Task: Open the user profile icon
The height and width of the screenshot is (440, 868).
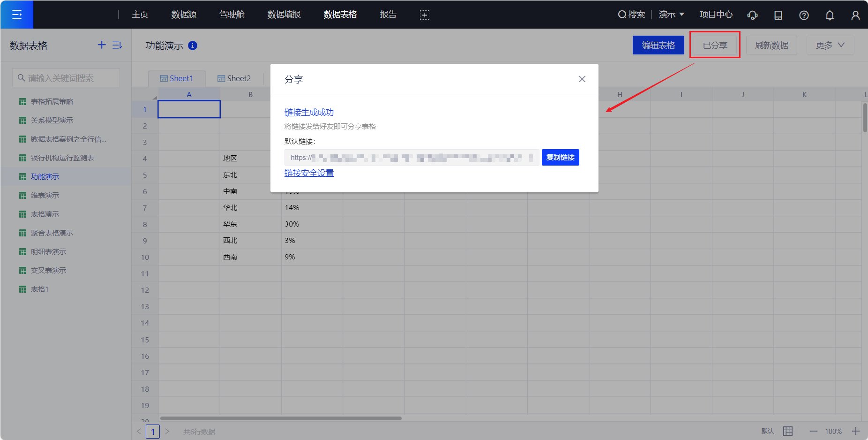Action: [855, 15]
